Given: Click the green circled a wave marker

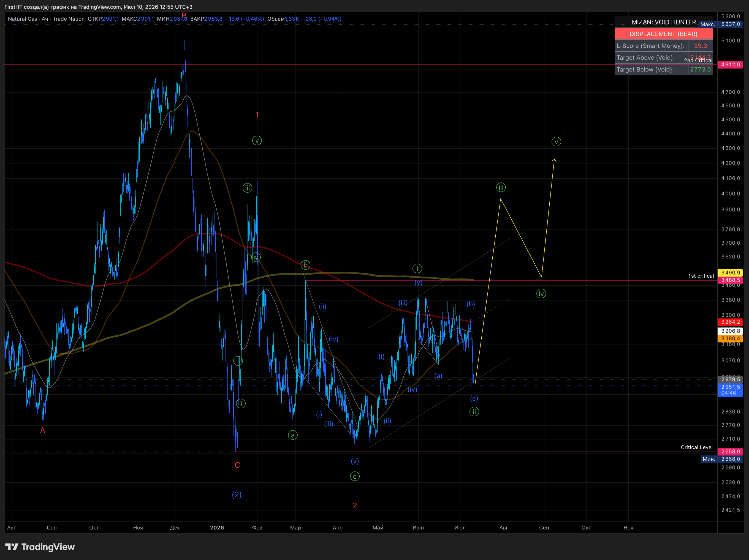Looking at the screenshot, I should (293, 435).
